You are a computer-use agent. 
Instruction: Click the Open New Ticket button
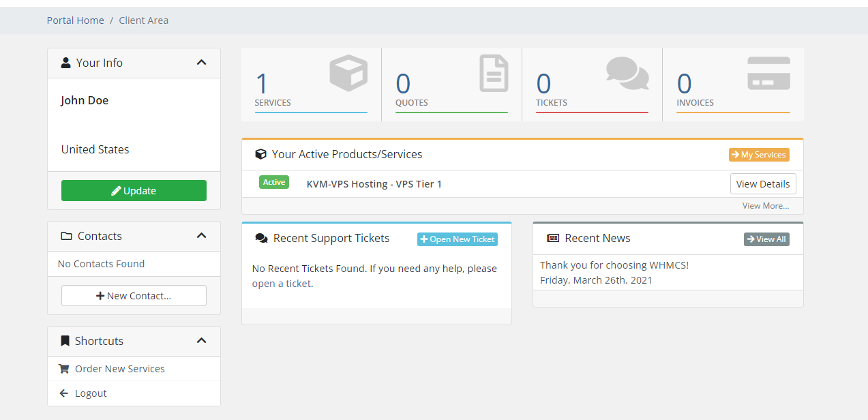pos(458,239)
